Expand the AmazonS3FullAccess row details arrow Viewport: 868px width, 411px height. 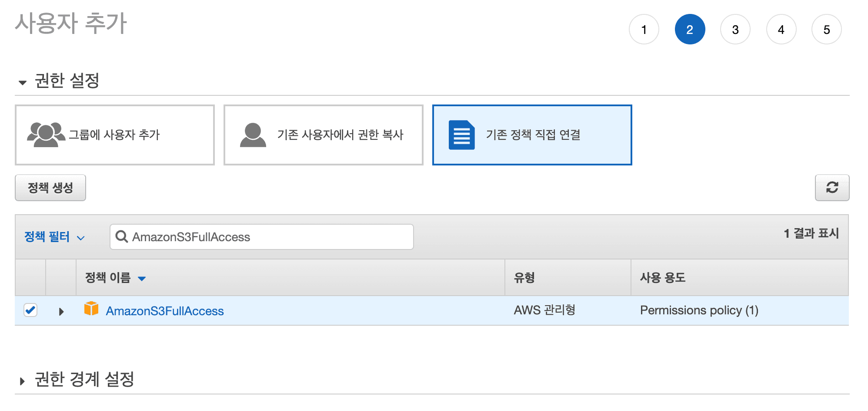pyautogui.click(x=61, y=311)
